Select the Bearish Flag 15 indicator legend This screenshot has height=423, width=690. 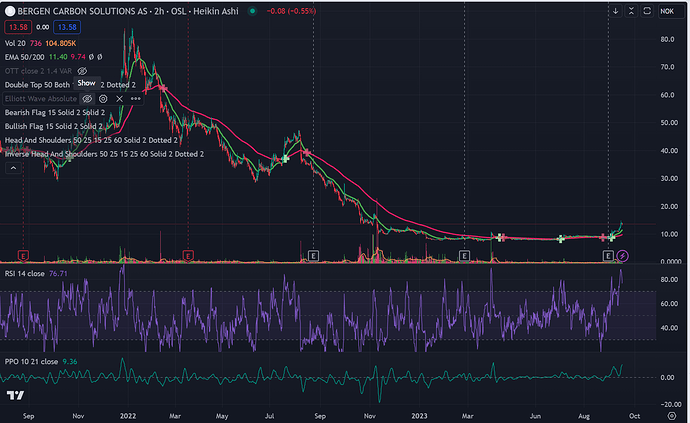click(x=55, y=112)
